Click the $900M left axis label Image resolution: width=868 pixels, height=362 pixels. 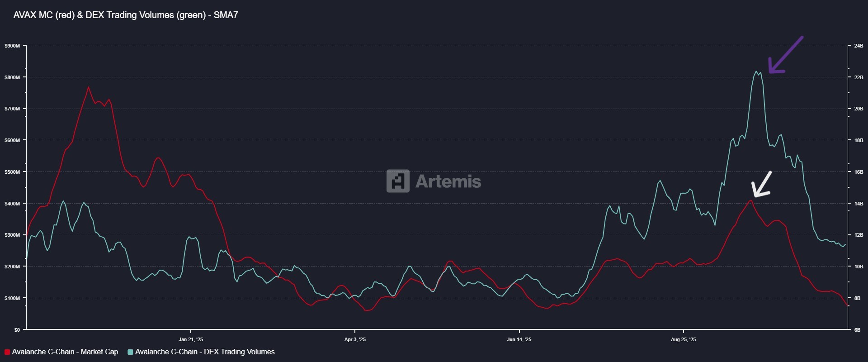coord(12,46)
